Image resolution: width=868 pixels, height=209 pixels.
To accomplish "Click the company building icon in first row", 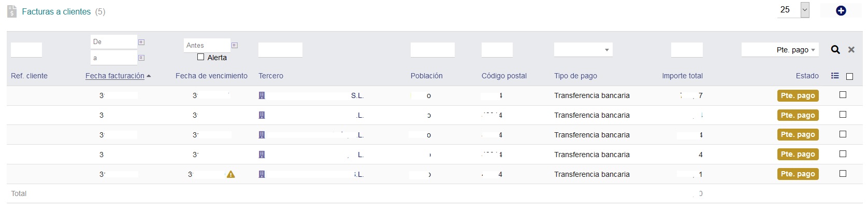I will (x=262, y=95).
